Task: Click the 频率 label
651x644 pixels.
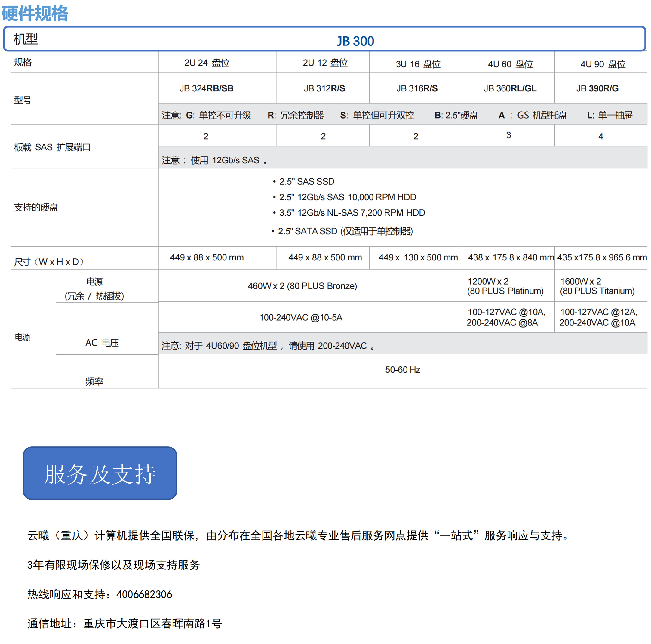Action: pyautogui.click(x=94, y=381)
